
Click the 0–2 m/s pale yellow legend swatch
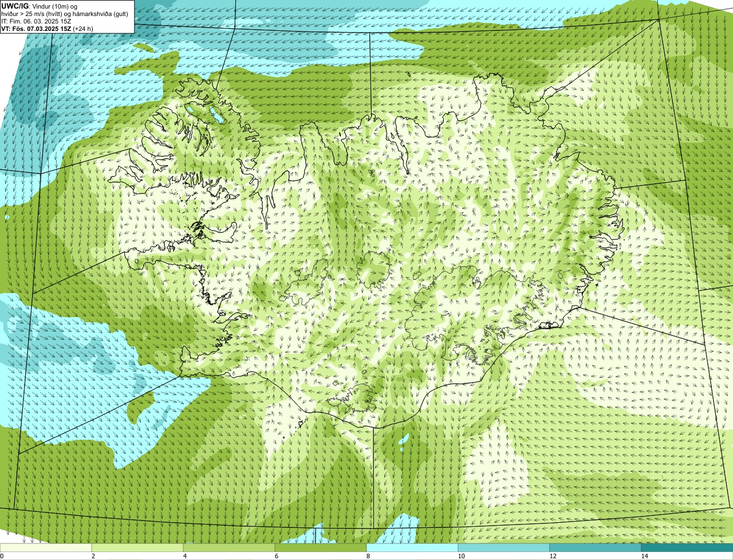[x=46, y=548]
